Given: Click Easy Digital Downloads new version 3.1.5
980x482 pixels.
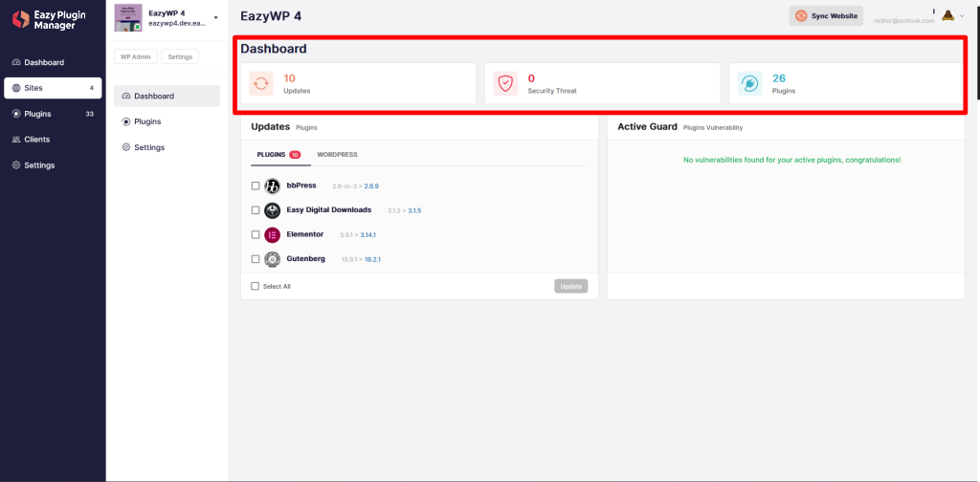Looking at the screenshot, I should point(415,211).
